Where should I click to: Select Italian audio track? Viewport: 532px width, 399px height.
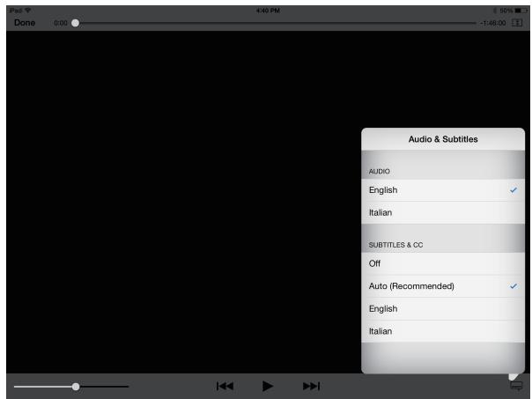point(443,213)
